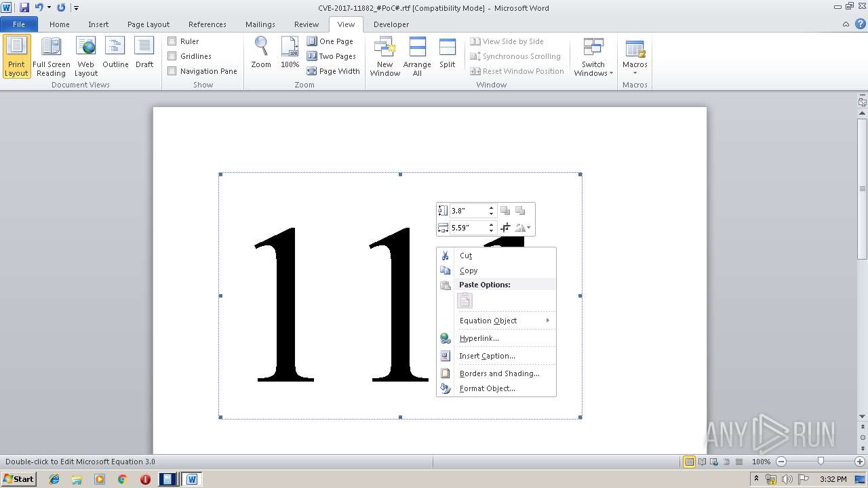Open the undo history dropdown arrow

[49, 7]
